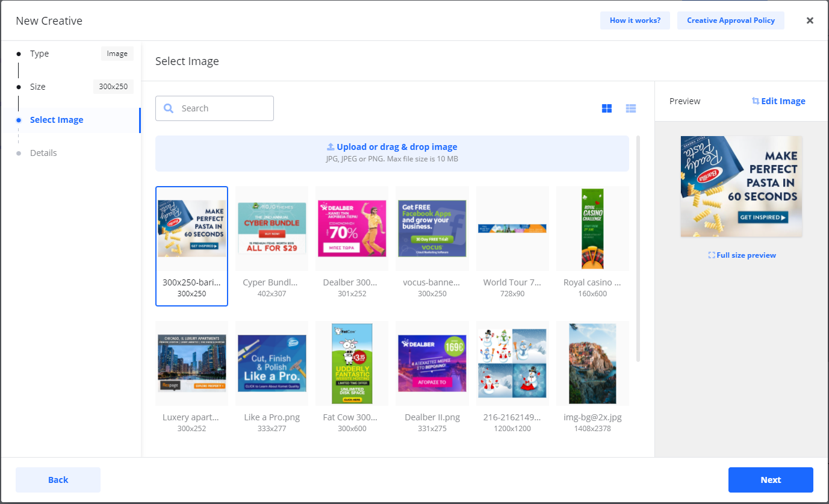Click the image gallery vertical scrollbar
This screenshot has width=829, height=504.
pos(638,247)
